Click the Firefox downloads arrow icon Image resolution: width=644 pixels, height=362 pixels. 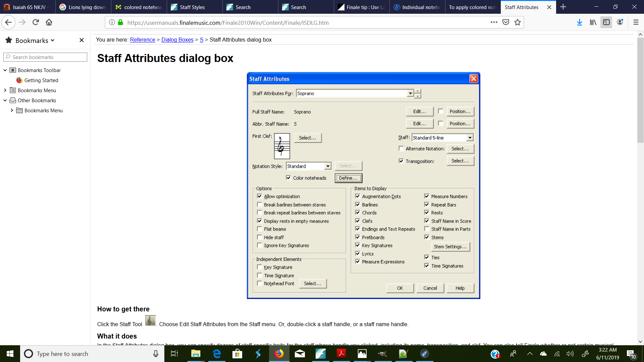(579, 22)
